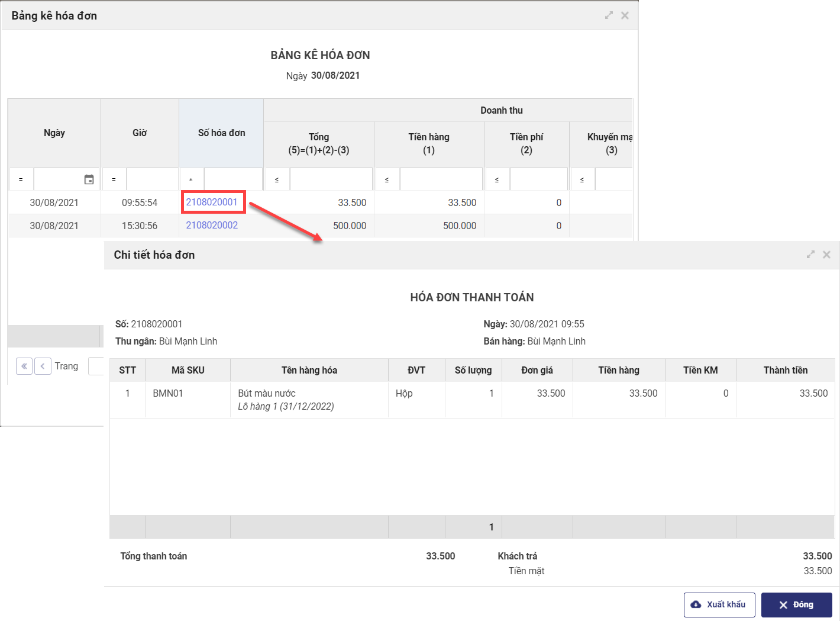
Task: Open the Tổng column filter operator dropdown
Action: tap(277, 179)
